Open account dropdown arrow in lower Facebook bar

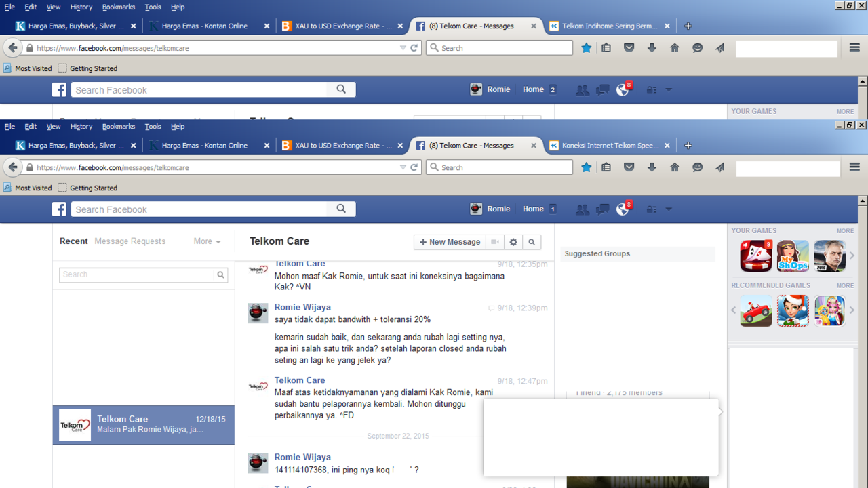(x=669, y=209)
